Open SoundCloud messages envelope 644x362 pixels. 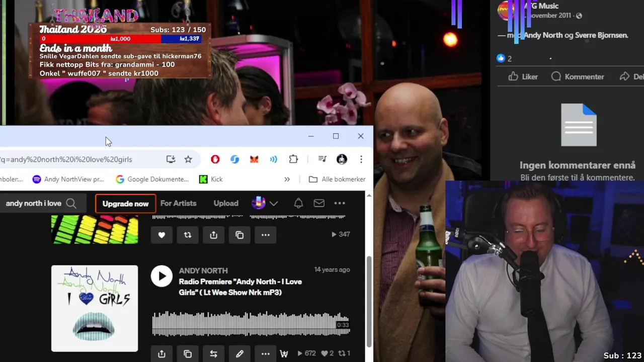(x=319, y=203)
